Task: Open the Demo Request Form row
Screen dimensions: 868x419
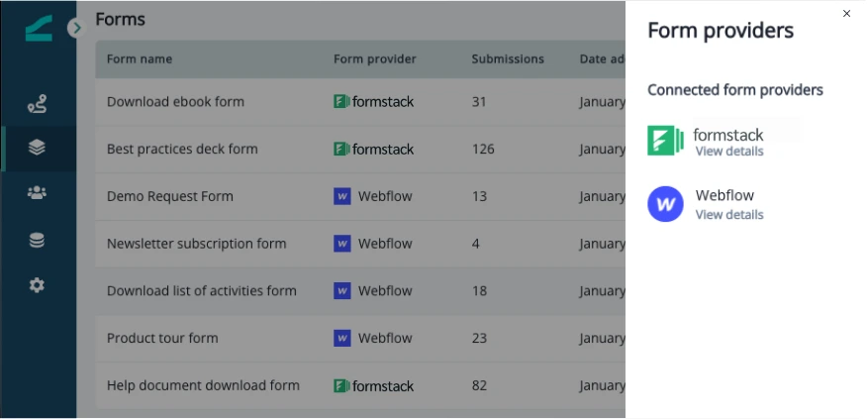Action: click(360, 197)
